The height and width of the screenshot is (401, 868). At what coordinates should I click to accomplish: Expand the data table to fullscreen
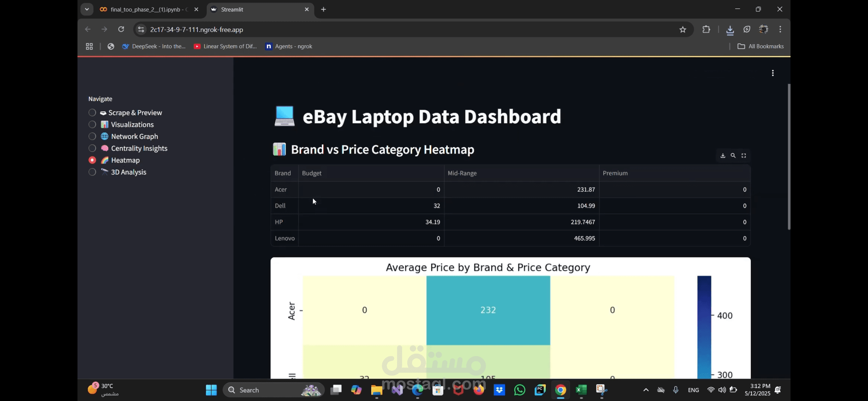tap(744, 156)
